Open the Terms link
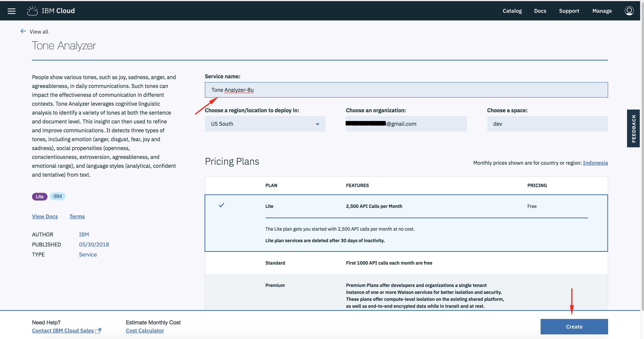The width and height of the screenshot is (644, 339). 77,217
